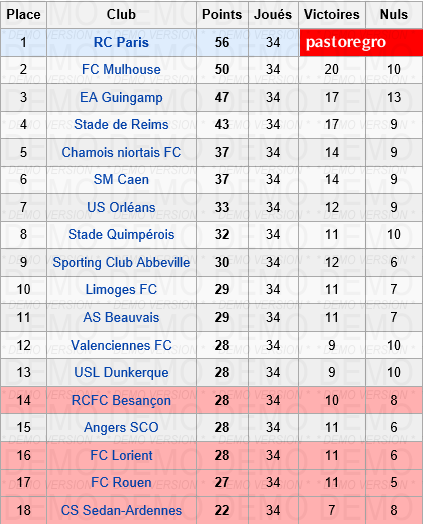Select Stade de Reims in standings
Image resolution: width=423 pixels, height=524 pixels.
tap(121, 125)
